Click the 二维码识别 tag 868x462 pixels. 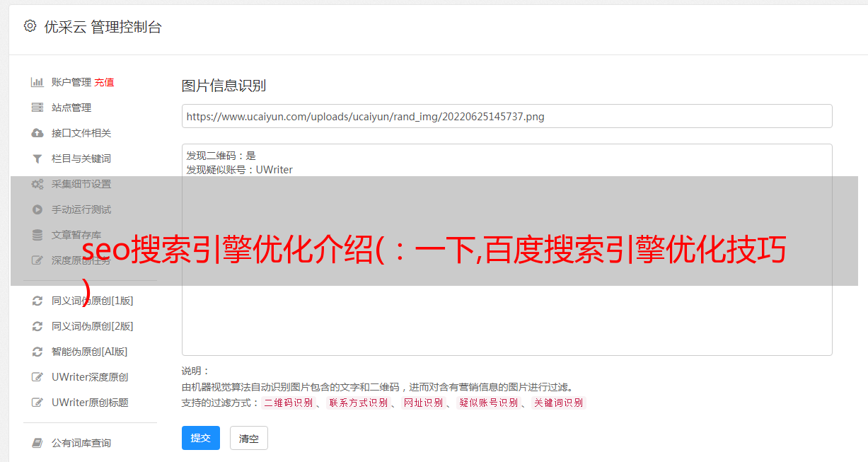pyautogui.click(x=288, y=403)
